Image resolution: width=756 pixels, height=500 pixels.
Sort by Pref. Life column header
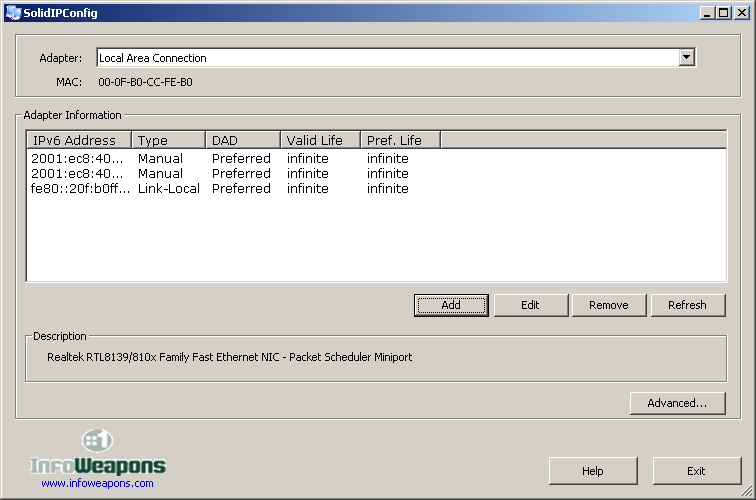tap(401, 140)
